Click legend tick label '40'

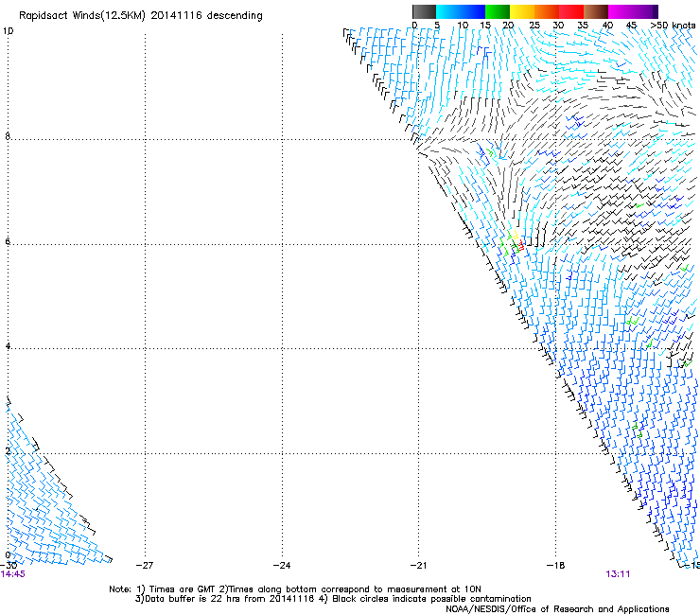click(607, 26)
